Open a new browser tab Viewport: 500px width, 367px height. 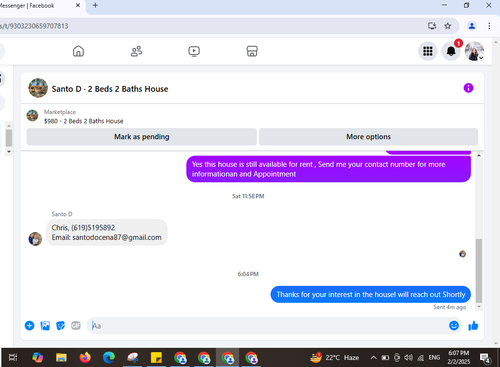pyautogui.click(x=95, y=5)
